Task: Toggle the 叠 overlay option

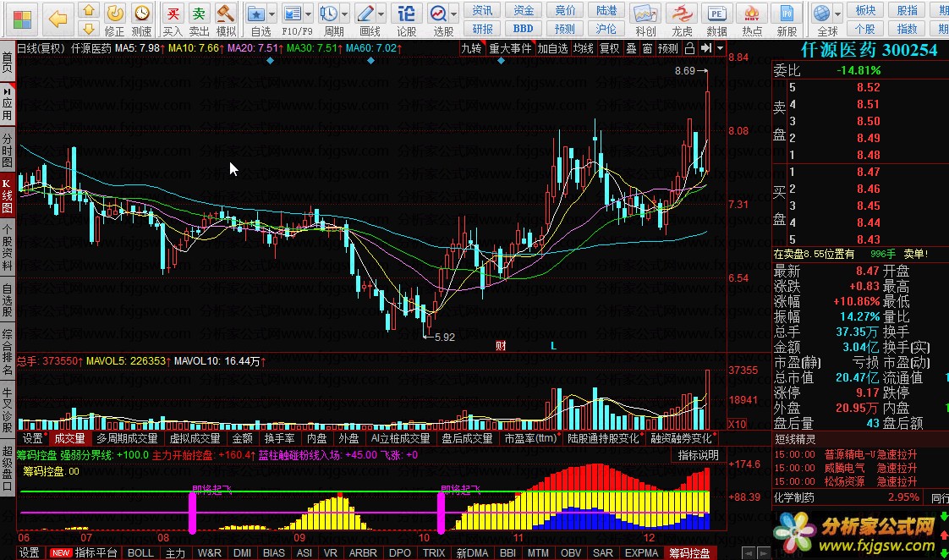Action: 631,48
